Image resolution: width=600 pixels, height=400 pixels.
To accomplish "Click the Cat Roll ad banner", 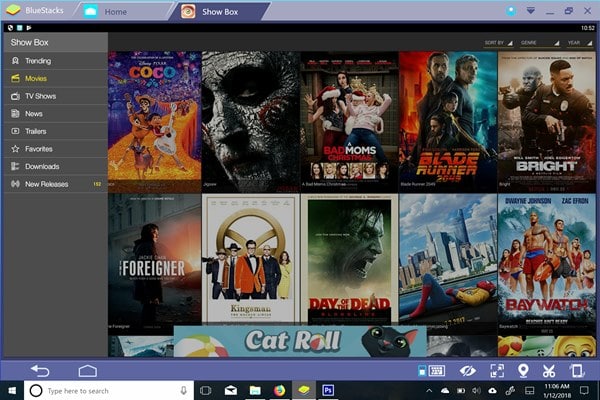I will pyautogui.click(x=300, y=341).
